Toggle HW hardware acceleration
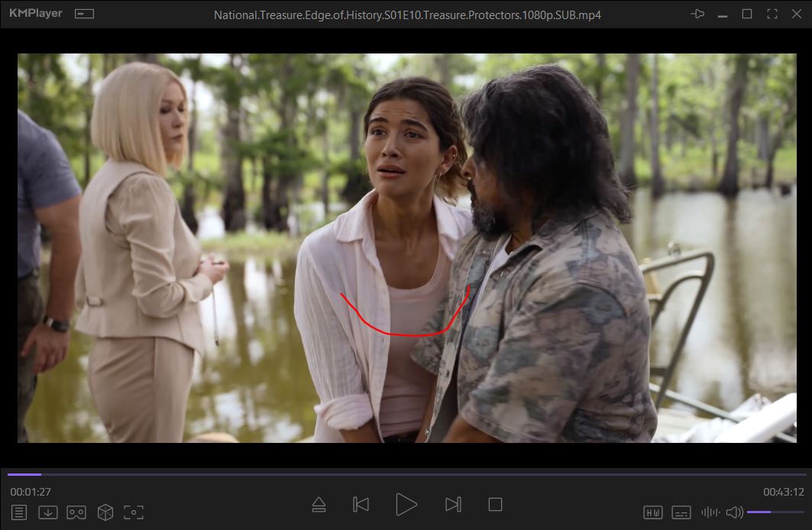Image resolution: width=812 pixels, height=530 pixels. pos(653,512)
